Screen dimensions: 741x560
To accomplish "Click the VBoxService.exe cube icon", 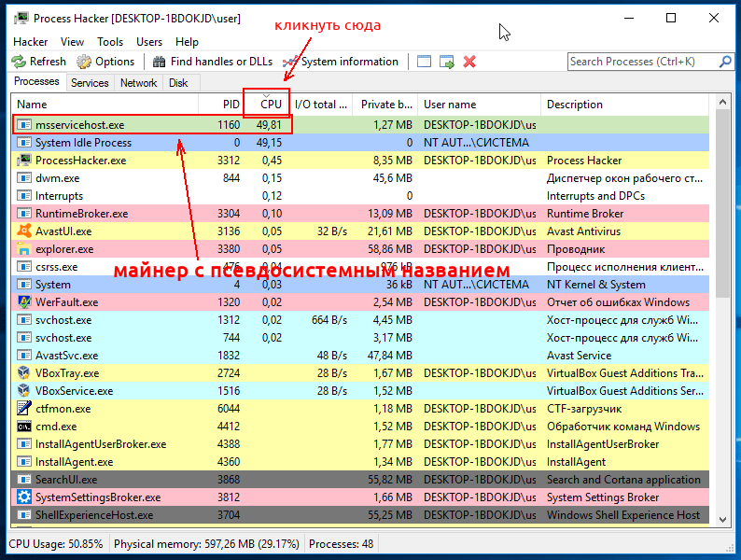I will coord(24,391).
